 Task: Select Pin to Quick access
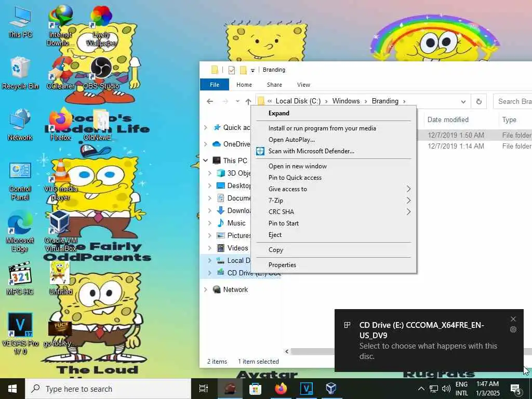334,178
